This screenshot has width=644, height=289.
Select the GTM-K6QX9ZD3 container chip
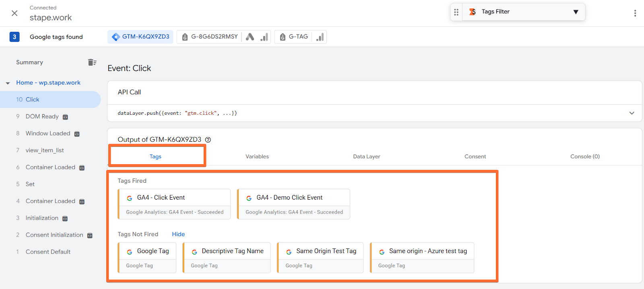point(140,37)
